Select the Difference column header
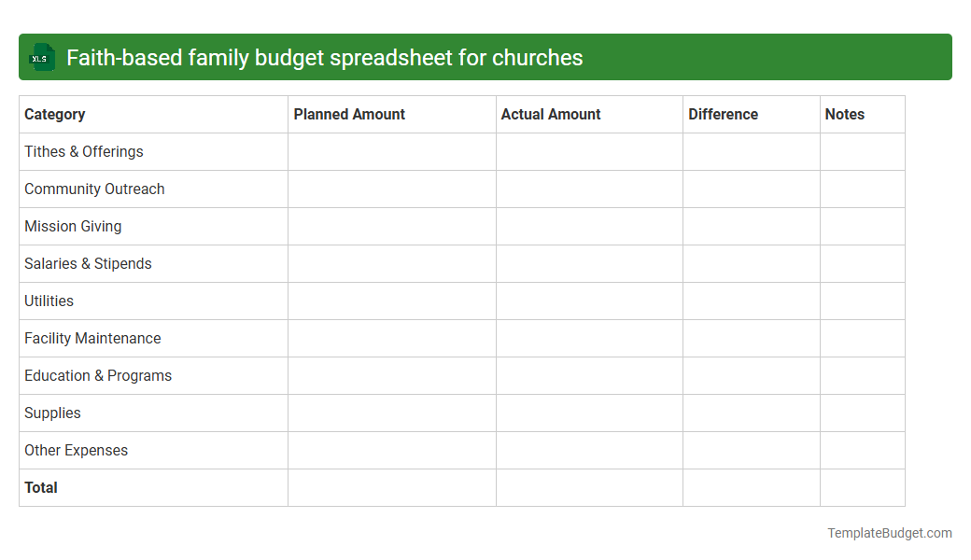Image resolution: width=971 pixels, height=560 pixels. [x=724, y=114]
